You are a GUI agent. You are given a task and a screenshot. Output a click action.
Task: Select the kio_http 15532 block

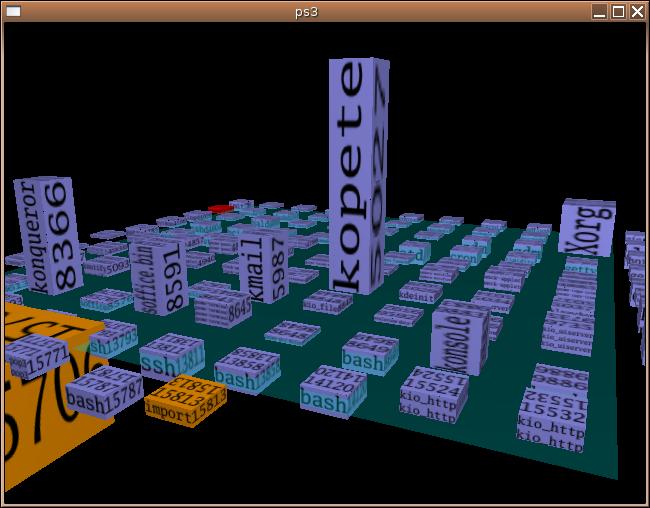tap(552, 410)
